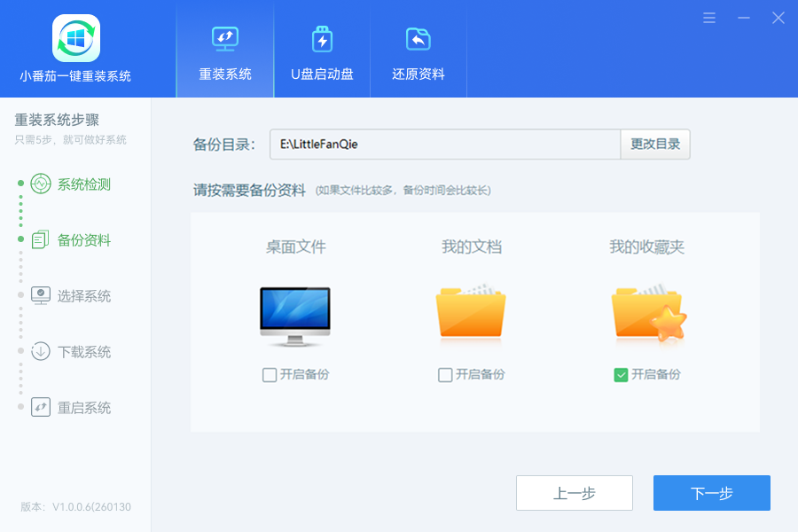Close the application window
The height and width of the screenshot is (532, 798).
(778, 19)
